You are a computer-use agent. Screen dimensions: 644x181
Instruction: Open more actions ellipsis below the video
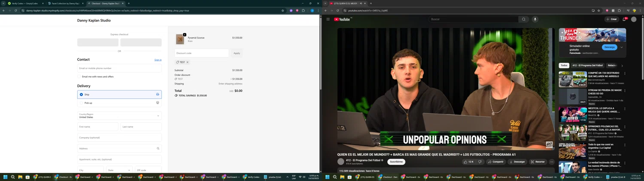(x=552, y=162)
